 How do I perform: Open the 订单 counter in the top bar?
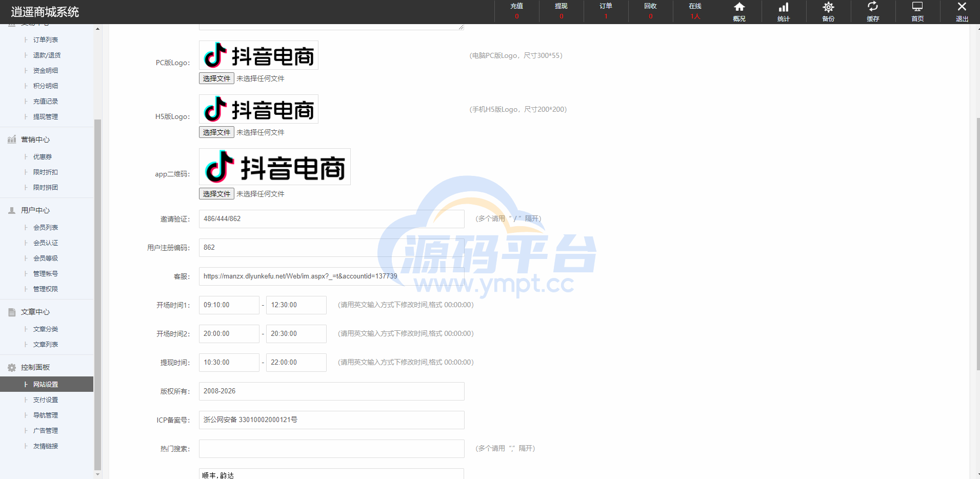point(606,11)
